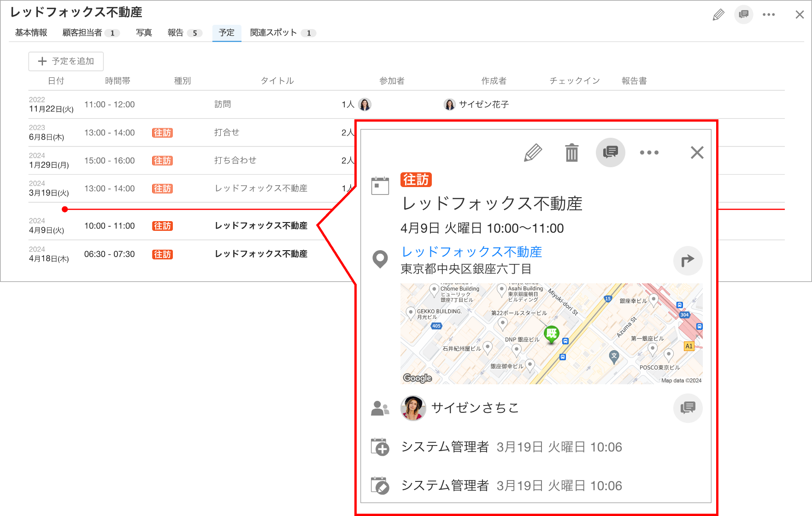
Task: Open the three-dots menu in customer header
Action: (x=769, y=15)
